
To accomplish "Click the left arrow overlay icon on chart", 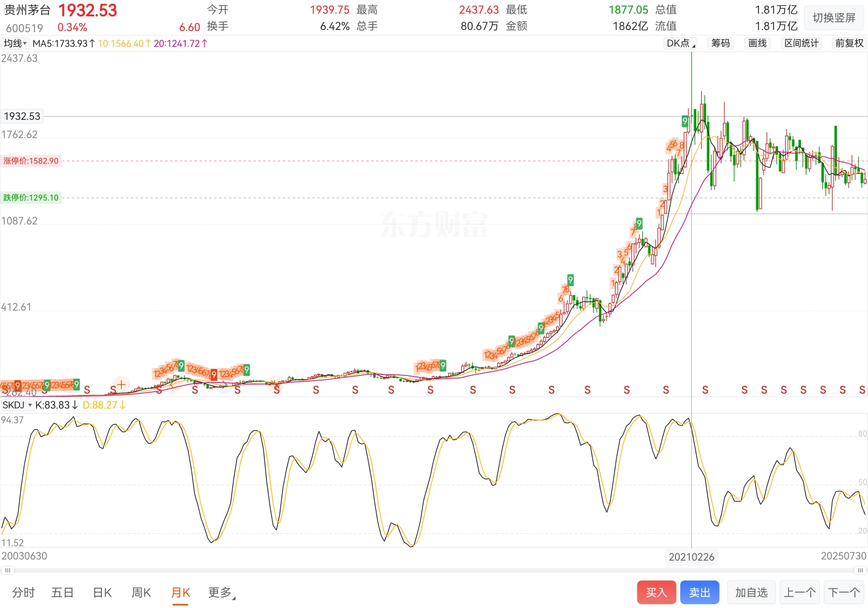I will (172, 385).
